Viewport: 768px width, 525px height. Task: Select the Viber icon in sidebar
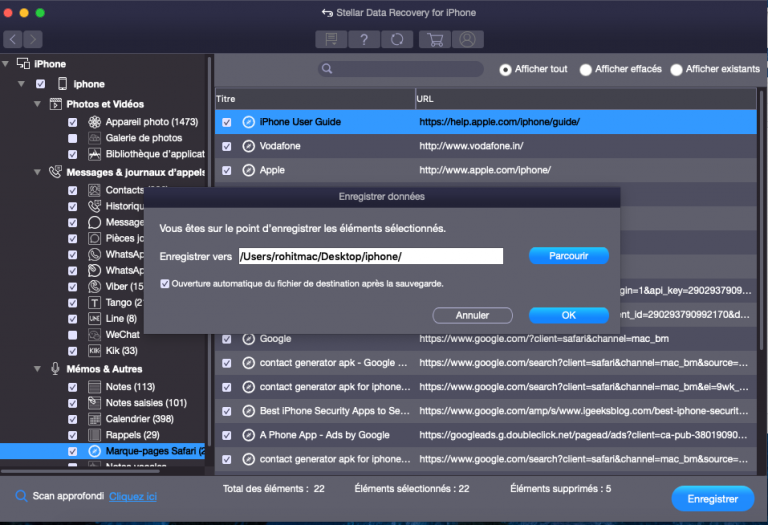point(95,286)
